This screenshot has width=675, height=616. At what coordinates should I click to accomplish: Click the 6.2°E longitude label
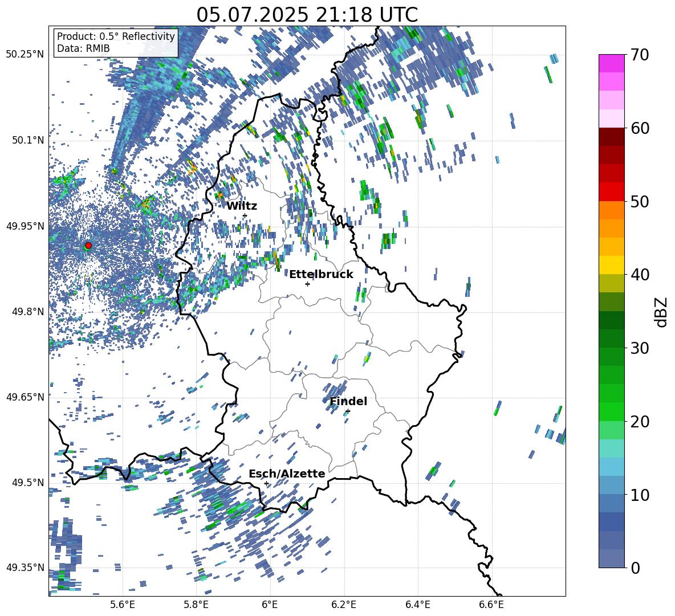(344, 605)
